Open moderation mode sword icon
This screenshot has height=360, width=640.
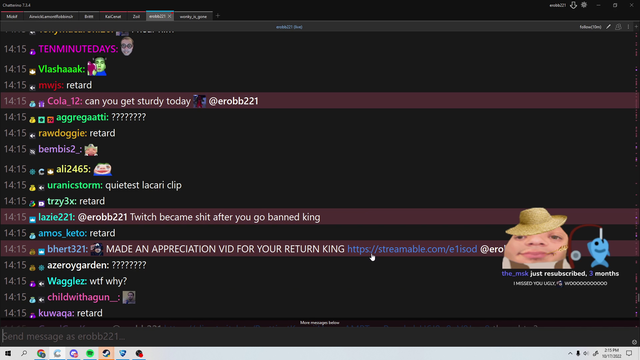(x=608, y=27)
